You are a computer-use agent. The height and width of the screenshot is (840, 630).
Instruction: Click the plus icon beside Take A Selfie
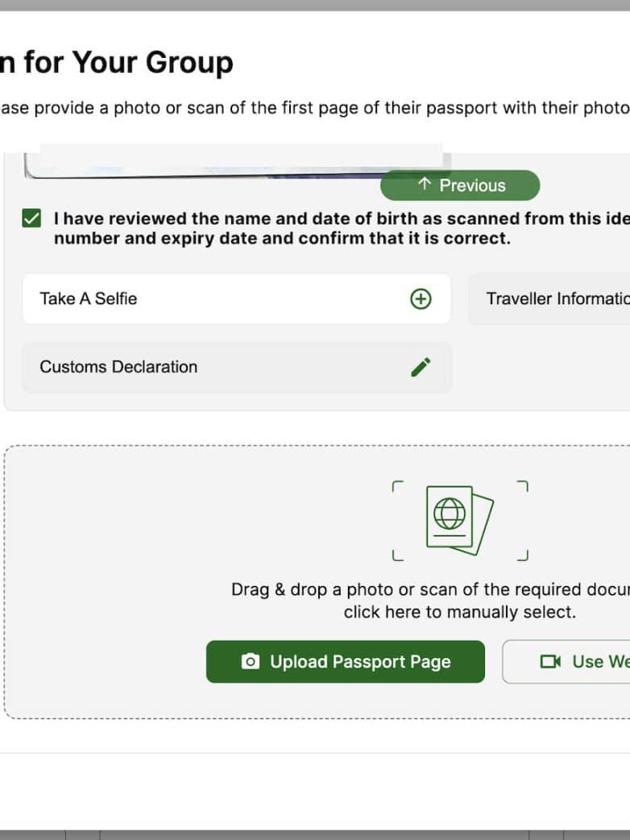(421, 299)
